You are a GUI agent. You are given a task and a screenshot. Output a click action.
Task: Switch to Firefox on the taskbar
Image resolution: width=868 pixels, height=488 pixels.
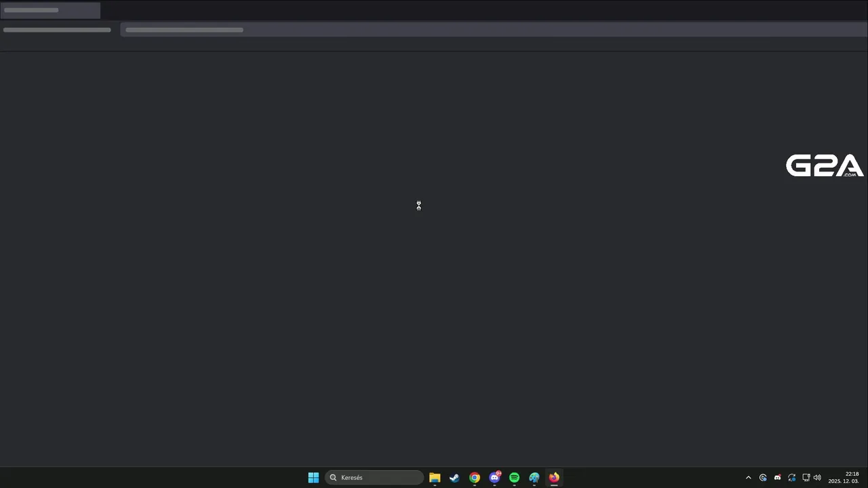[554, 478]
